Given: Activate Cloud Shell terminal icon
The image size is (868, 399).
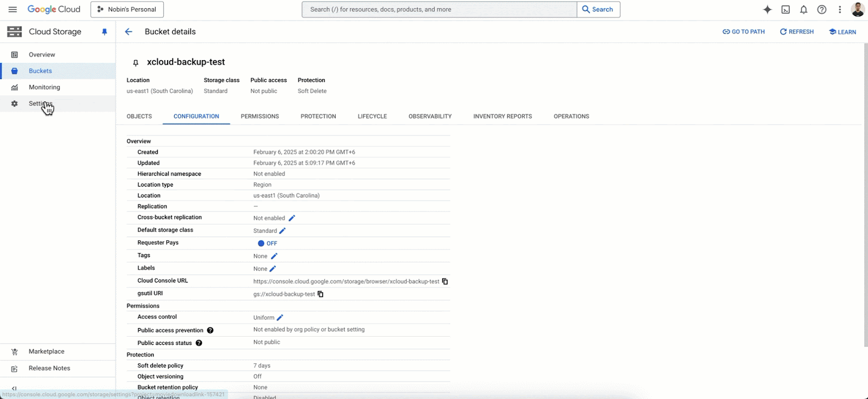Looking at the screenshot, I should tap(786, 9).
